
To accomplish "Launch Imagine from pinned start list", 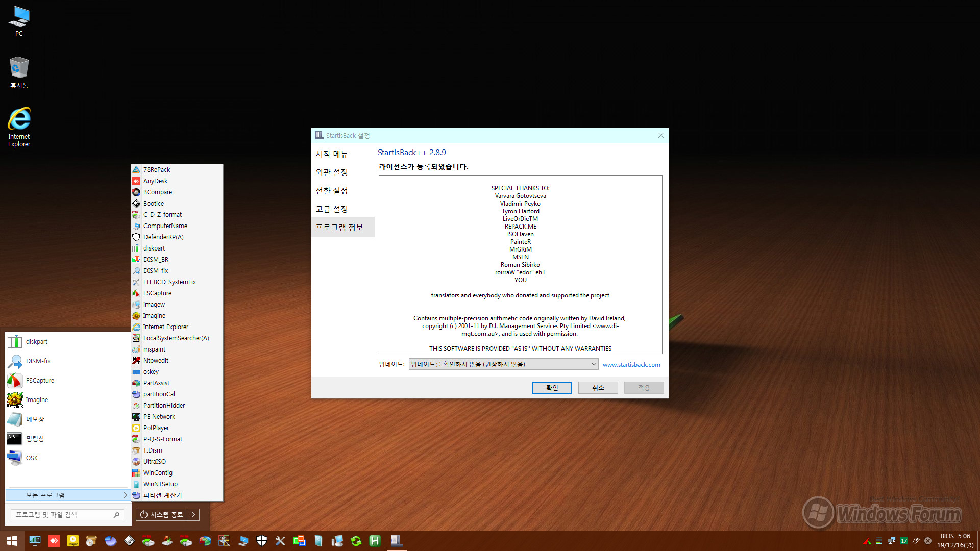I will point(67,400).
